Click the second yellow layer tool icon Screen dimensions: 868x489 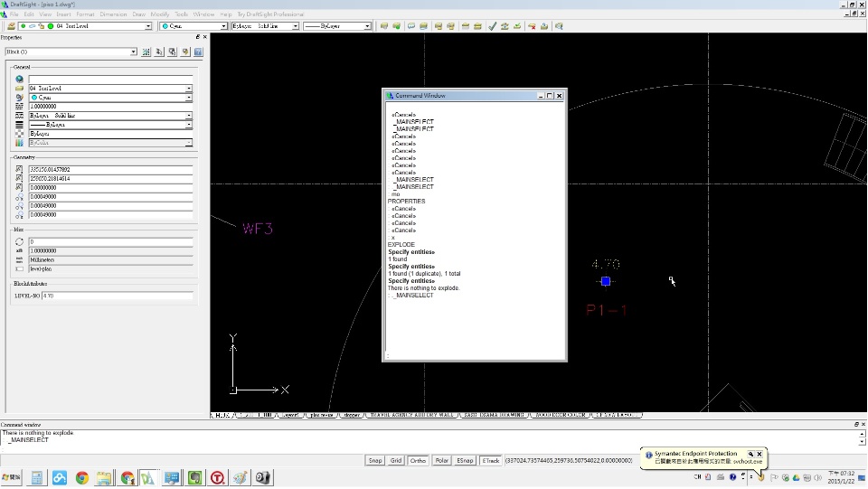[396, 26]
